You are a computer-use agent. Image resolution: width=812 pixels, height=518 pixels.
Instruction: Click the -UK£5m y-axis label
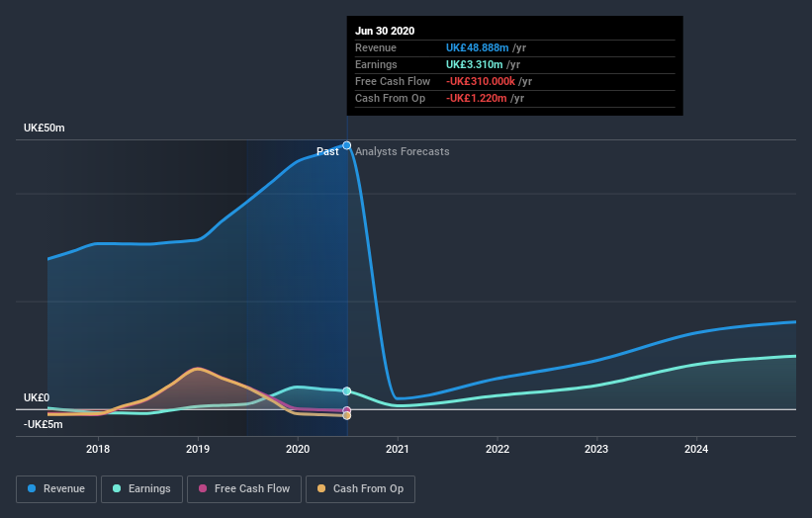tap(43, 424)
